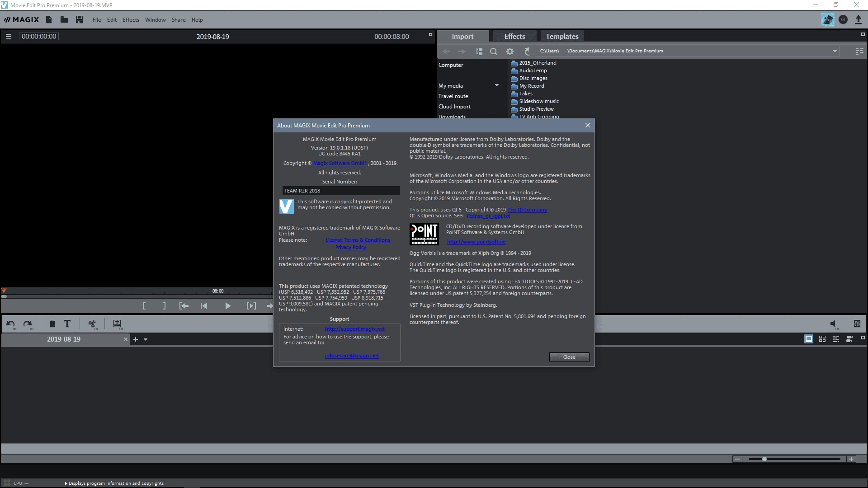This screenshot has width=868, height=488.
Task: Maximize the arranger panel square icon
Action: pyautogui.click(x=863, y=338)
